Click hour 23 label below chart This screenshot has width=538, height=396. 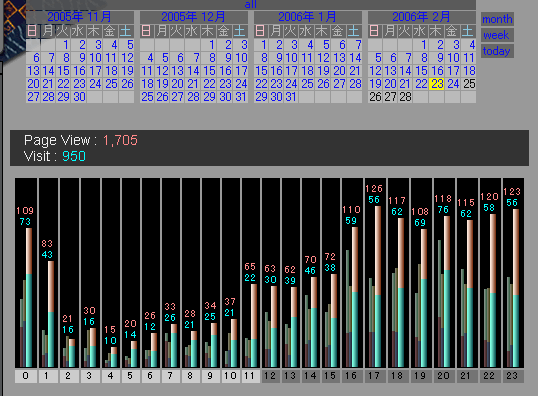pyautogui.click(x=512, y=376)
